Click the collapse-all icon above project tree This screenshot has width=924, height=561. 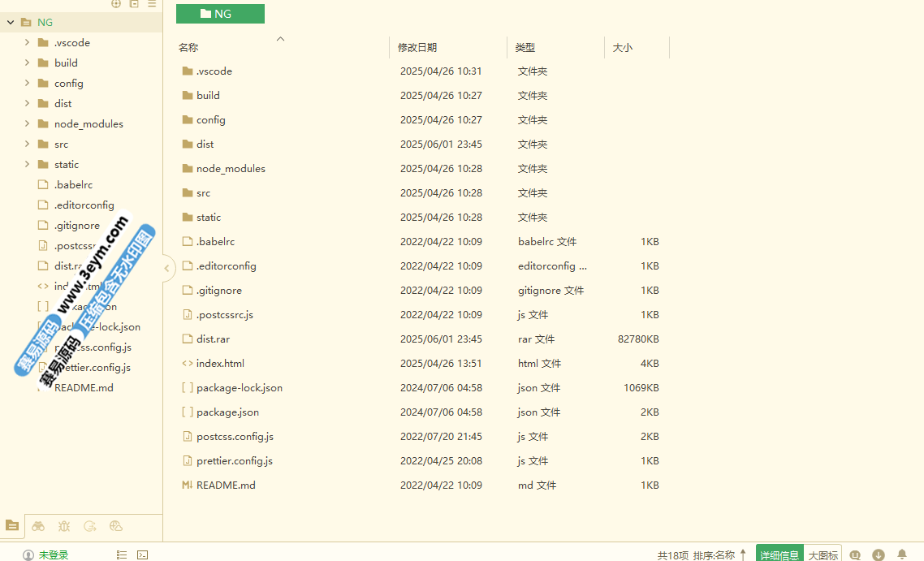[134, 4]
